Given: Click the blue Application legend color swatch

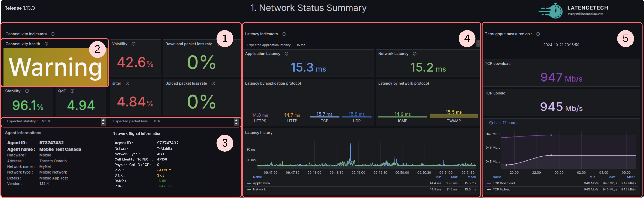Looking at the screenshot, I should (x=249, y=184).
